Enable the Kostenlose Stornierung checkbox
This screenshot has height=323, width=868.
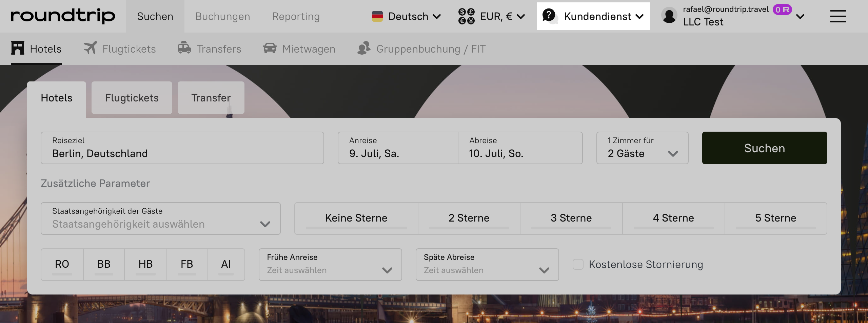(578, 264)
